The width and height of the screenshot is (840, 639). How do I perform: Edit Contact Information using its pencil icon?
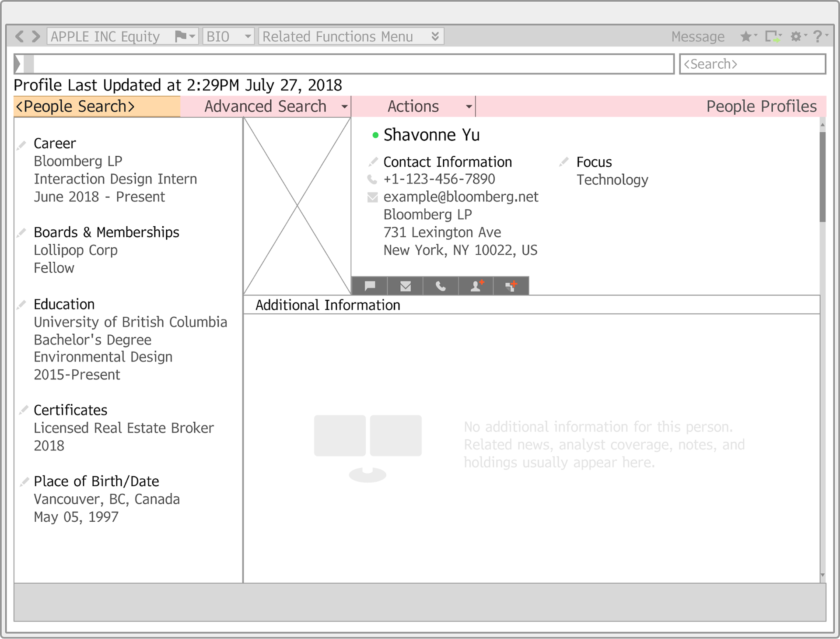[x=373, y=162]
